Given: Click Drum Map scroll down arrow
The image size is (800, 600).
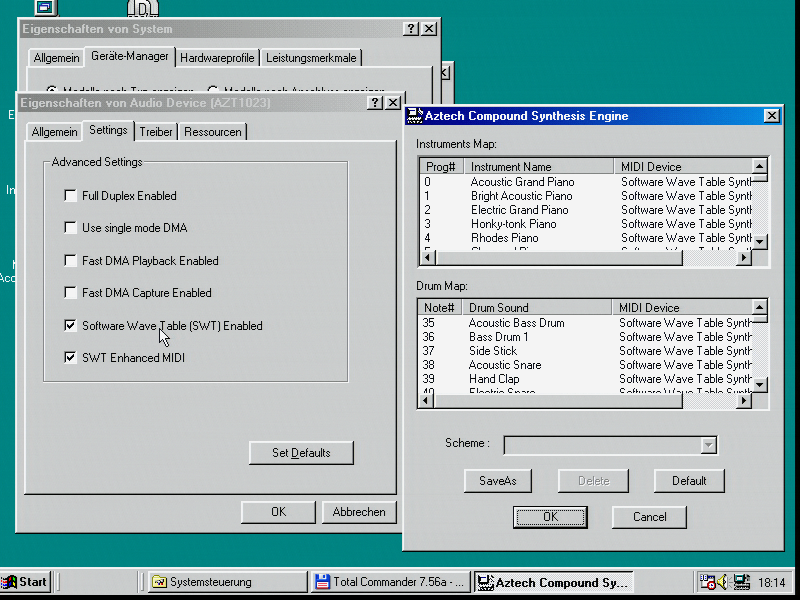Looking at the screenshot, I should coord(760,384).
